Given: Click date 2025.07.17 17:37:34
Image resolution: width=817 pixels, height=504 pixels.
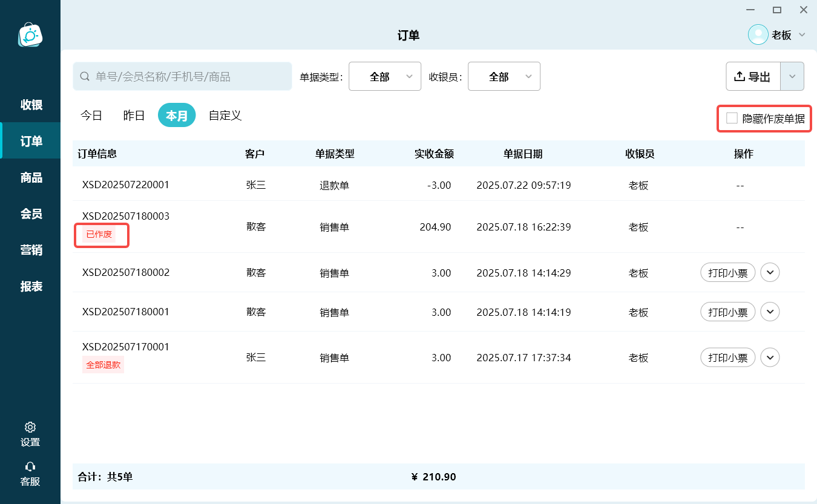Looking at the screenshot, I should tap(524, 358).
